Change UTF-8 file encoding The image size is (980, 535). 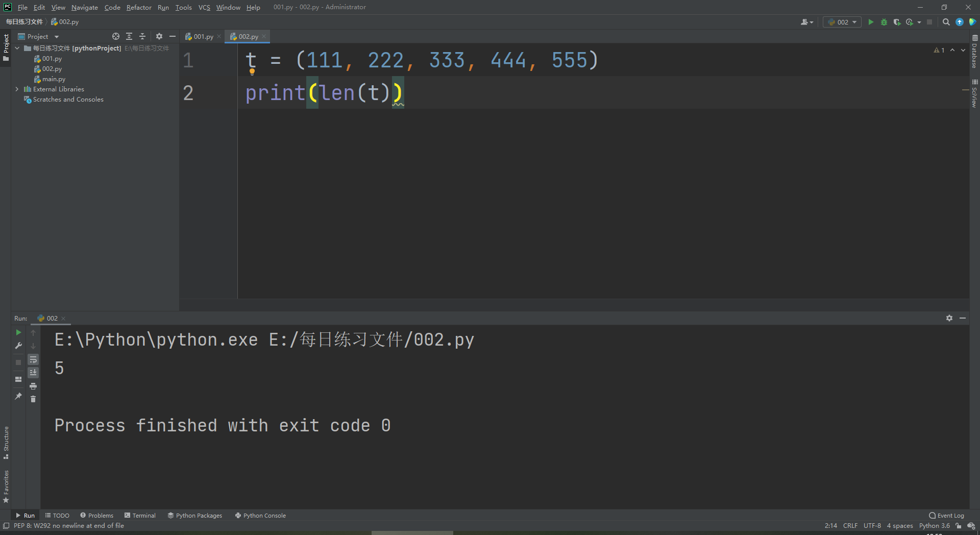pos(872,526)
